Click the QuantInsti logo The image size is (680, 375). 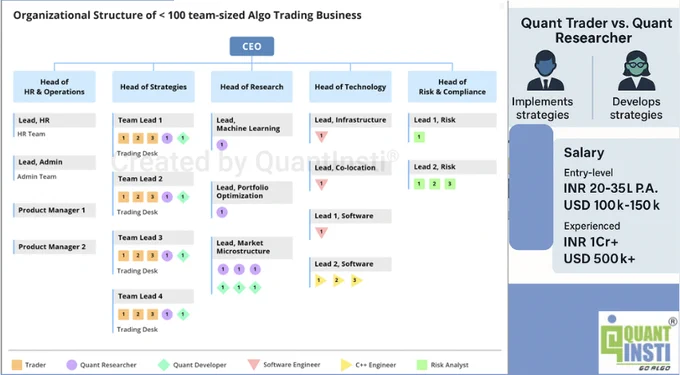[638, 343]
